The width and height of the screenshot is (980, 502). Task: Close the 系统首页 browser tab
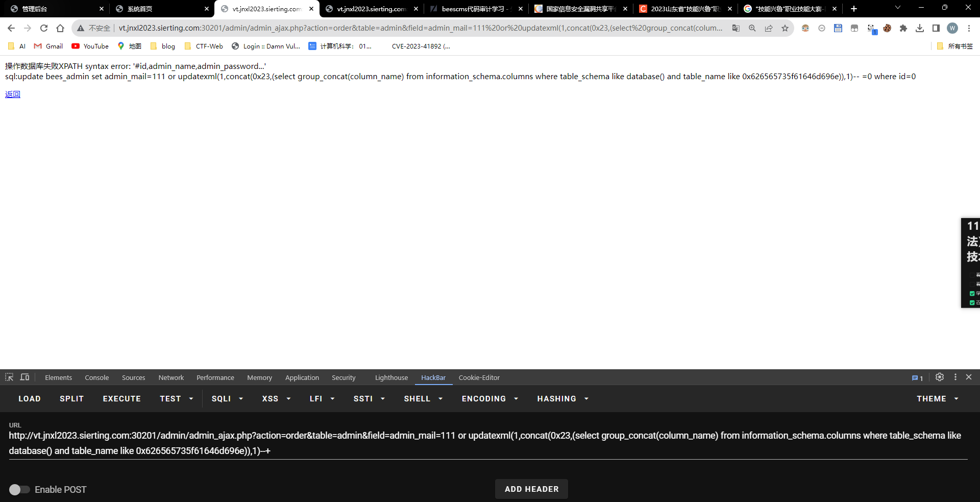pyautogui.click(x=206, y=9)
